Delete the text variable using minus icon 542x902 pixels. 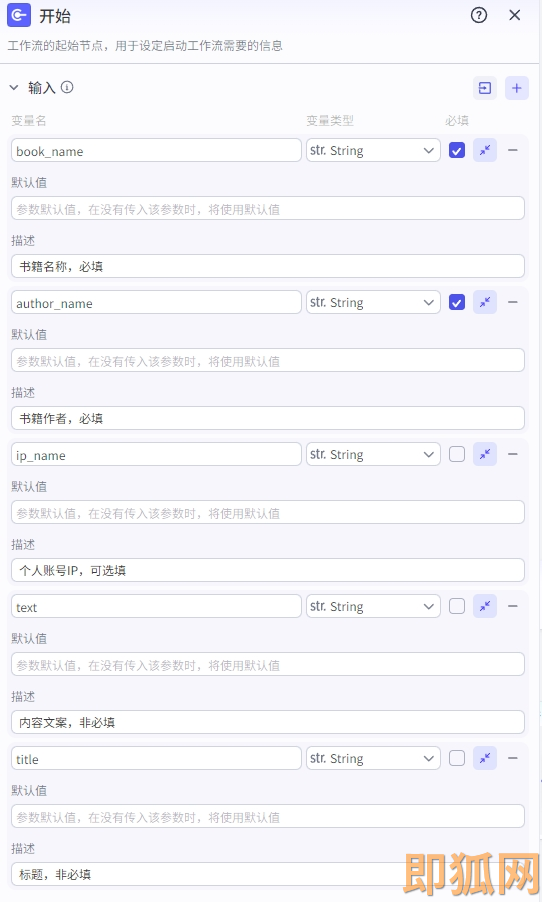pos(513,606)
